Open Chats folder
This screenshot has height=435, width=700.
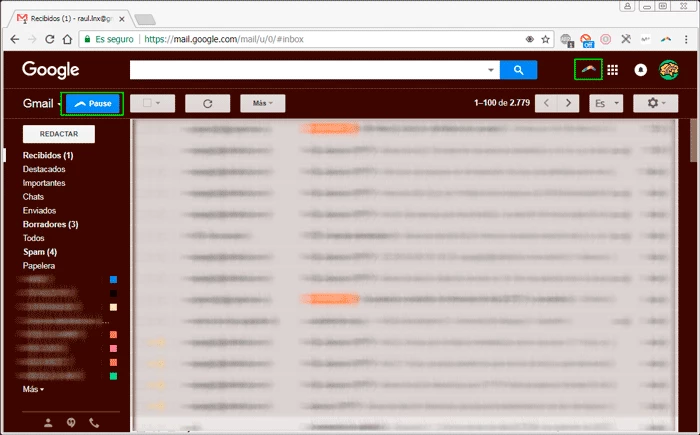tap(33, 197)
